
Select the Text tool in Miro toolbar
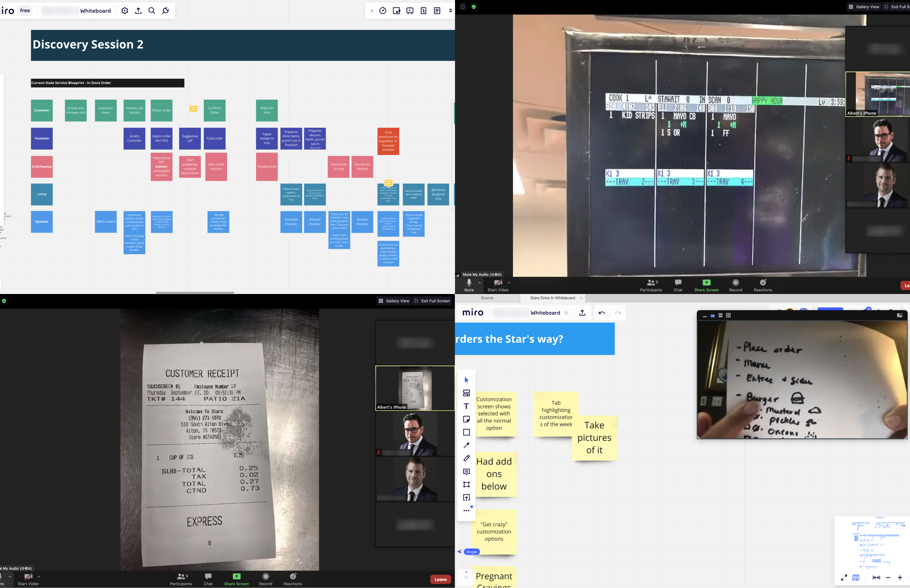pos(466,406)
